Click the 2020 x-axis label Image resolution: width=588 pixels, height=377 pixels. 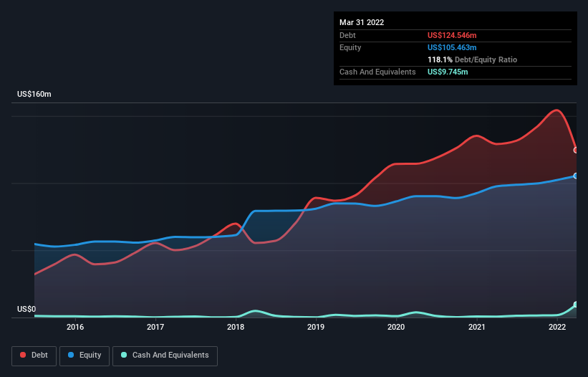[x=396, y=327]
